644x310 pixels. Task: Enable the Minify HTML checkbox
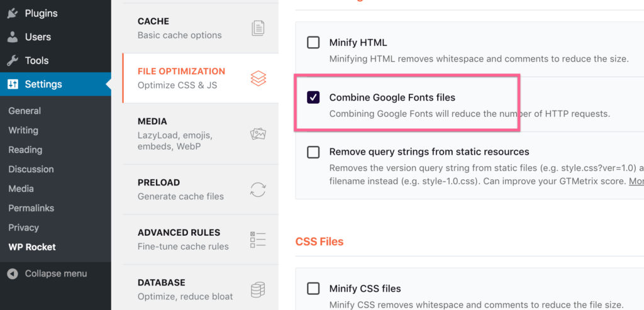tap(313, 42)
